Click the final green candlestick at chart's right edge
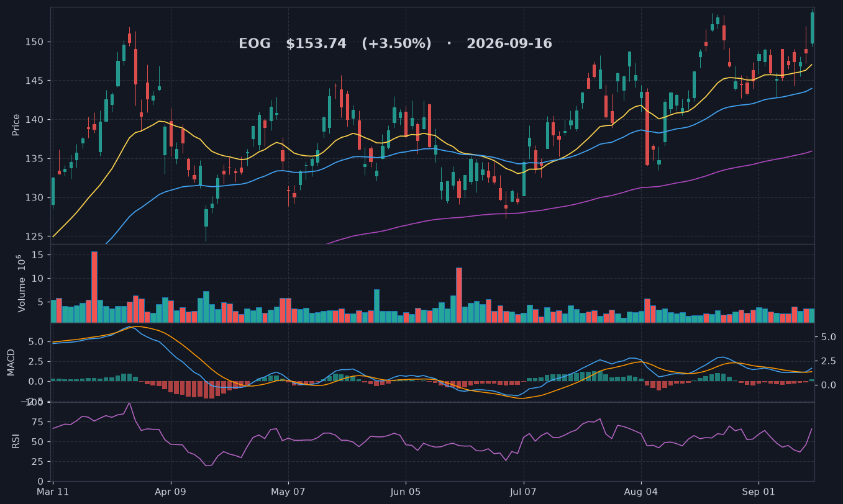This screenshot has height=504, width=843. click(x=812, y=28)
